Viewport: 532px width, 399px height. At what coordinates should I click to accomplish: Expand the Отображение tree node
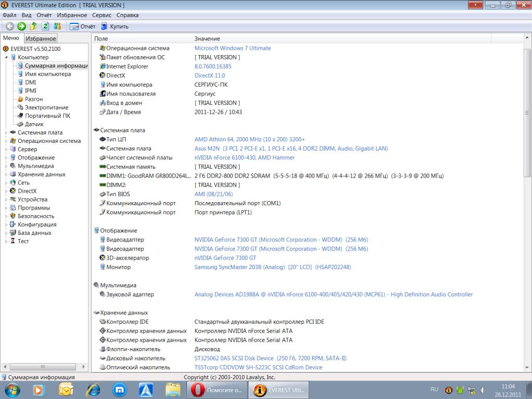click(x=6, y=158)
